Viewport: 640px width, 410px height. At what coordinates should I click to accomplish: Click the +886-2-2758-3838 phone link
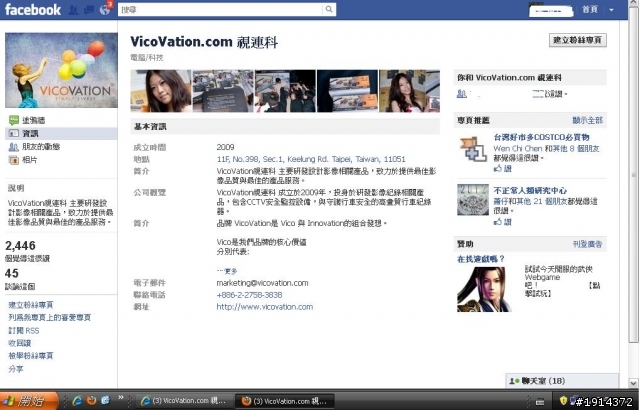click(x=249, y=295)
